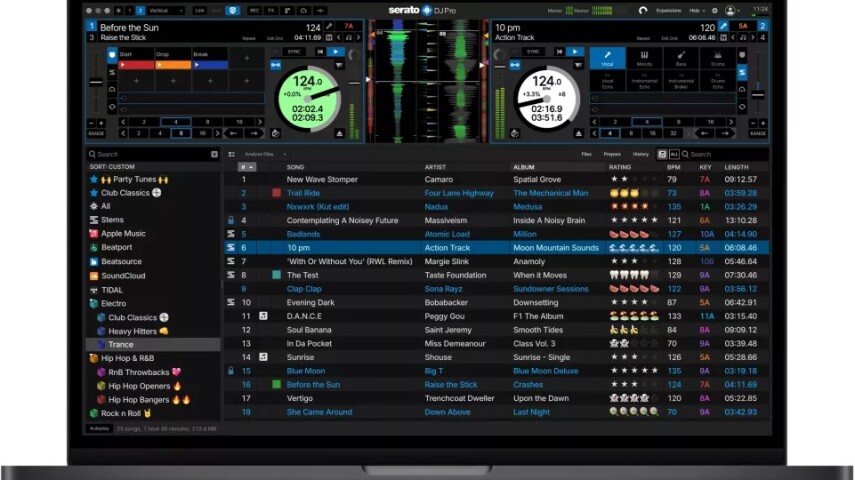Switch to 2-deck layout button
855x480 pixels.
point(140,10)
